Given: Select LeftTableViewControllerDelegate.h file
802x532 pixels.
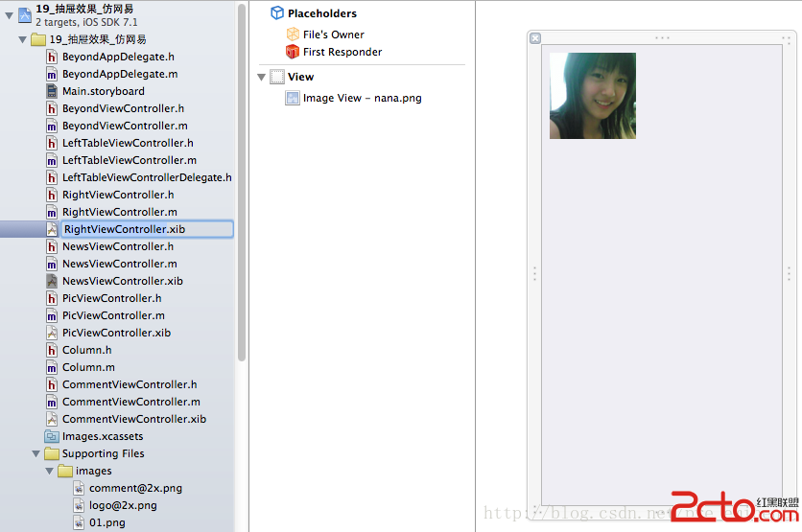Looking at the screenshot, I should [146, 177].
